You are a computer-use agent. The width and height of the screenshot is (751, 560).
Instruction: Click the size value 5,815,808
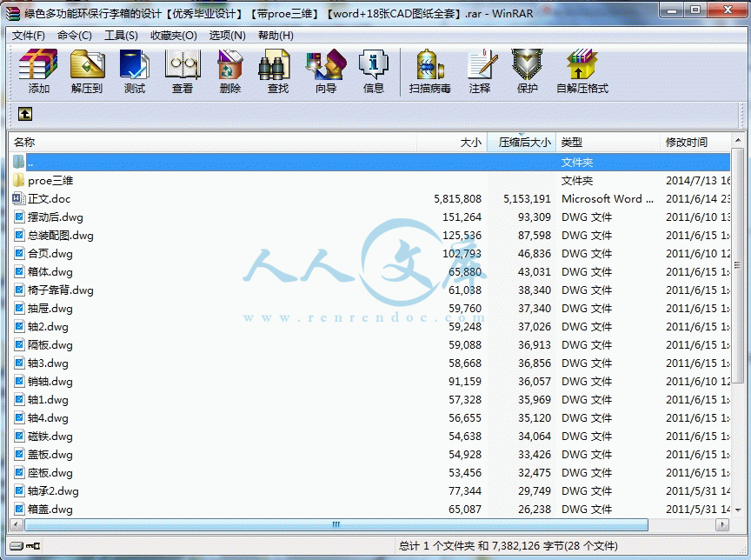click(457, 199)
